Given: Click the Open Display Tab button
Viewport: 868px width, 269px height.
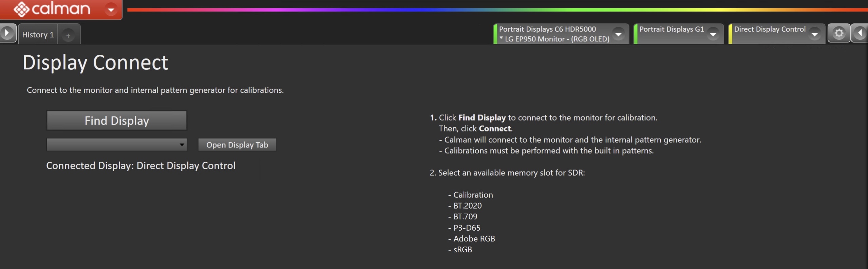Looking at the screenshot, I should [x=237, y=145].
